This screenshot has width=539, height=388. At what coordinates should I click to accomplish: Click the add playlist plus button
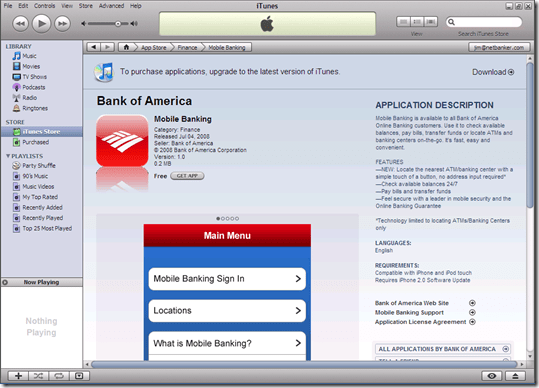(x=18, y=376)
